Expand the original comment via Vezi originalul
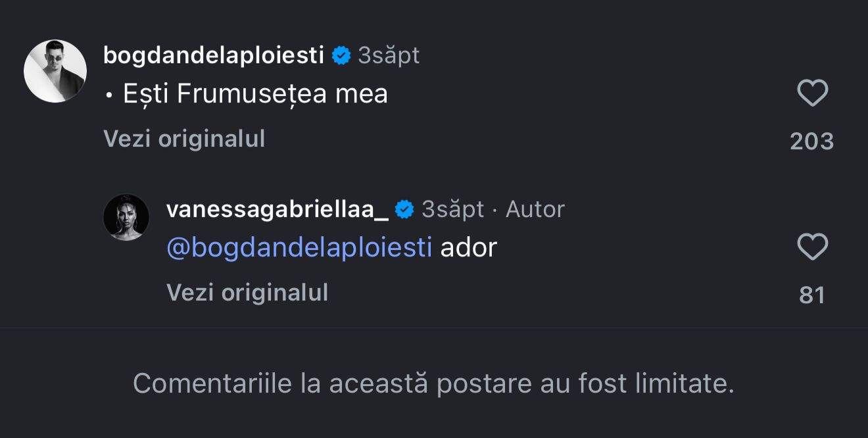The image size is (868, 438). coord(184,139)
